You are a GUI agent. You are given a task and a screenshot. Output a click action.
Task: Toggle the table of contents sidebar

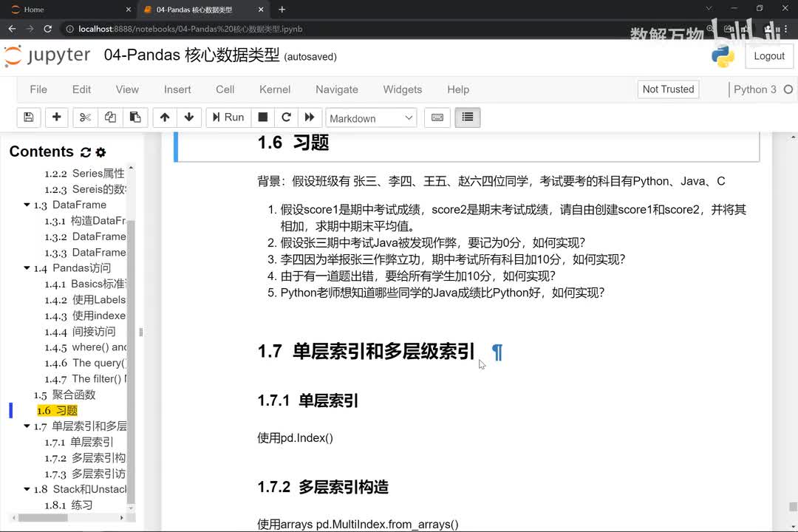(467, 117)
